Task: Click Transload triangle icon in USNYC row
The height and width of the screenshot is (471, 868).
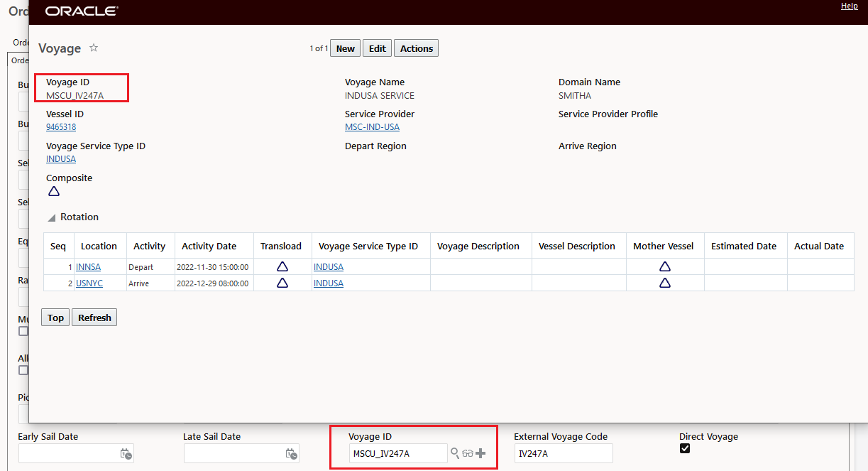Action: pyautogui.click(x=282, y=283)
